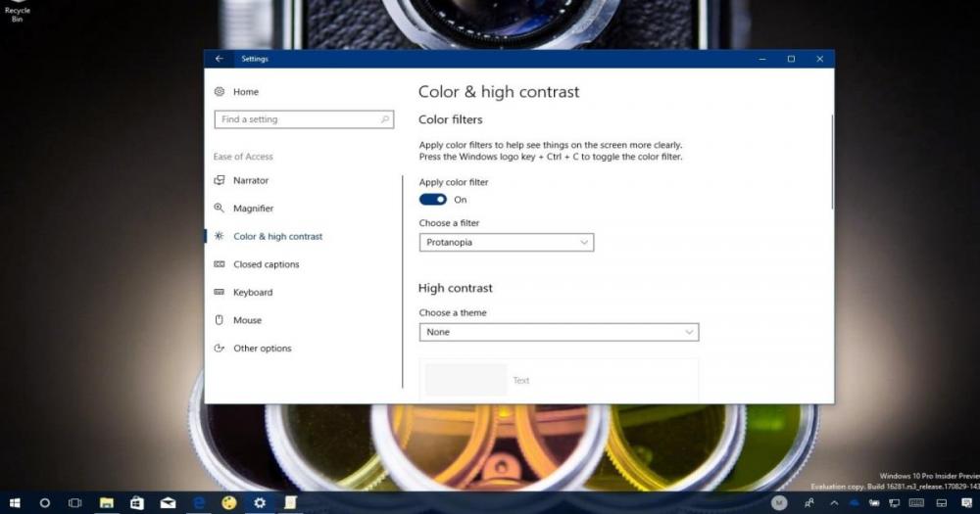Screen dimensions: 980x514
Task: Launch Microsoft Edge from the taskbar
Action: click(198, 503)
